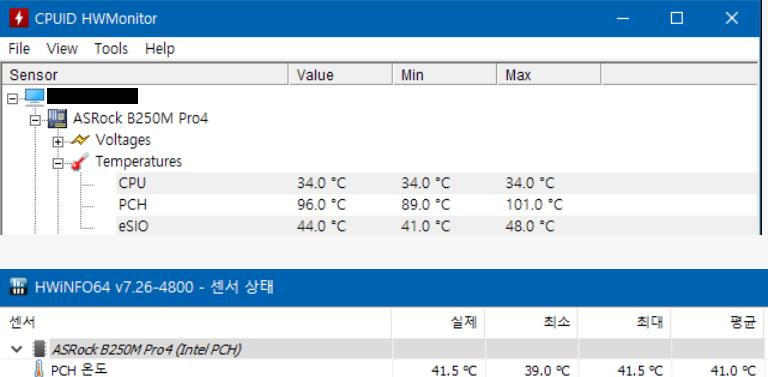Image resolution: width=768 pixels, height=377 pixels.
Task: Click the Max column header
Action: 549,75
